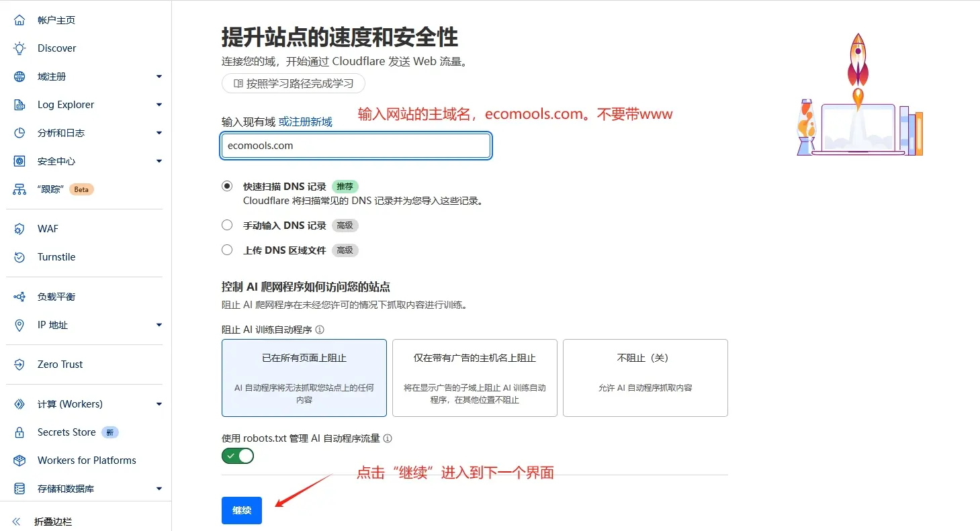Expand the 域注册 submenu arrow
This screenshot has width=980, height=531.
[159, 77]
